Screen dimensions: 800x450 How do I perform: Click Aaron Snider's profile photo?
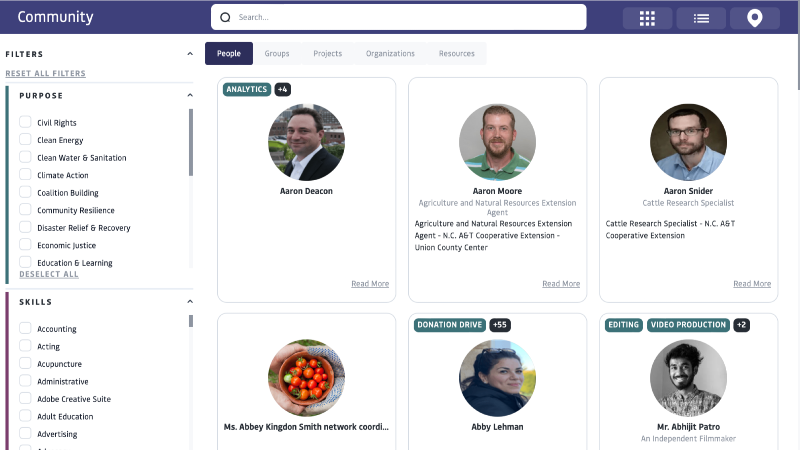[688, 142]
